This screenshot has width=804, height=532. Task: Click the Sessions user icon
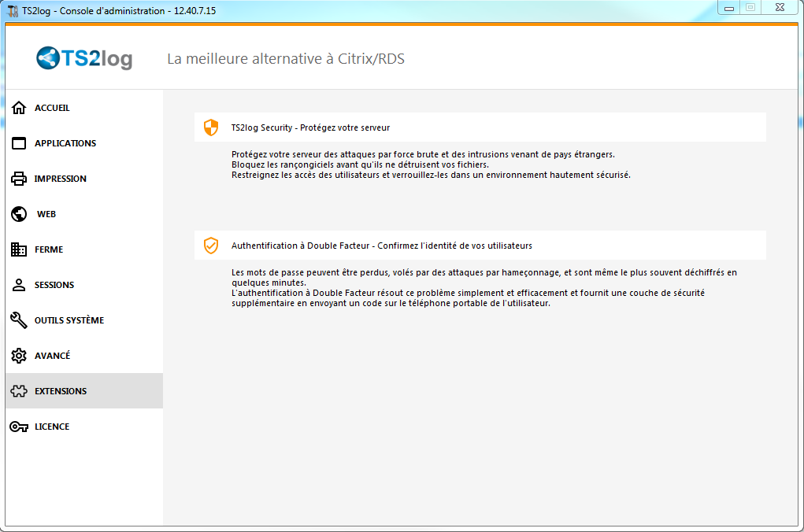tap(19, 284)
